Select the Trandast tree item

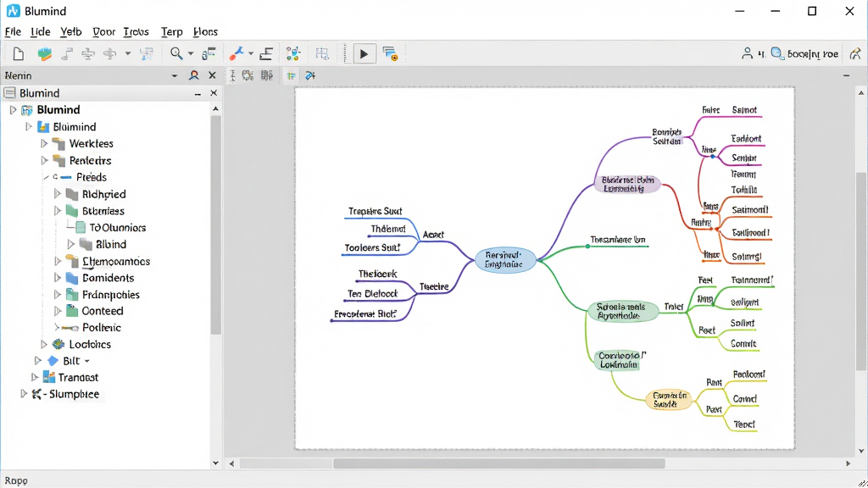(x=78, y=377)
